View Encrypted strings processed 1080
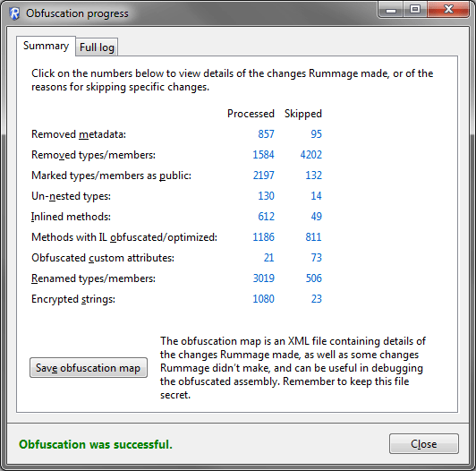The width and height of the screenshot is (476, 471). (263, 299)
